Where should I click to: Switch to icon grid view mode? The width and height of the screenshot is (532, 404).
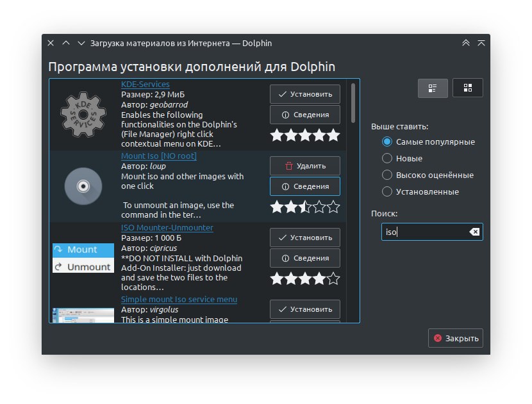[467, 88]
